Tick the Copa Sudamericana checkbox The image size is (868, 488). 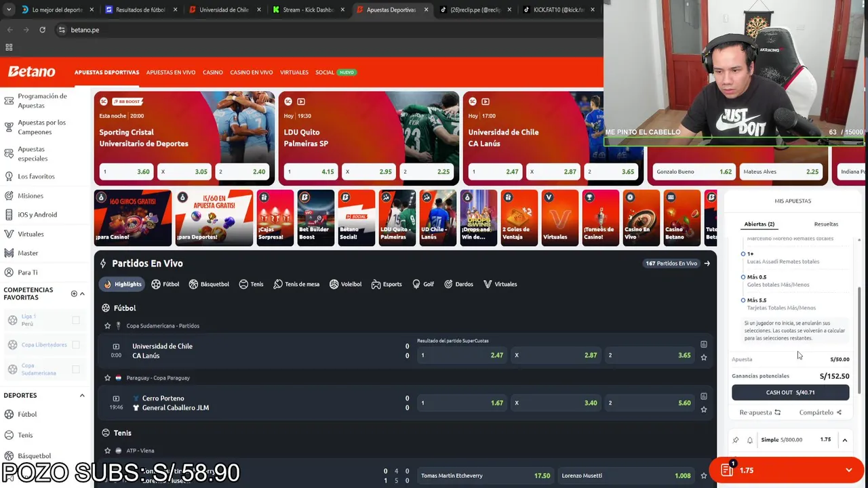[x=76, y=369]
